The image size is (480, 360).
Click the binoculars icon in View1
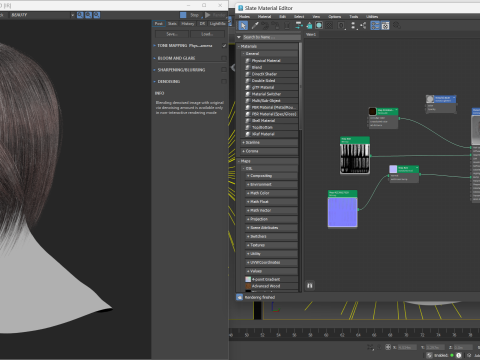tap(310, 285)
